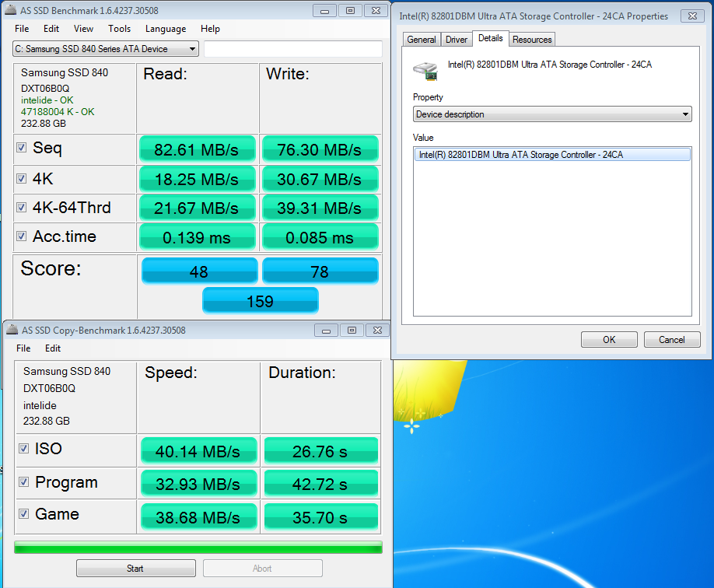Screen dimensions: 714x588
Task: Click the storage controller device icon
Action: tap(426, 70)
